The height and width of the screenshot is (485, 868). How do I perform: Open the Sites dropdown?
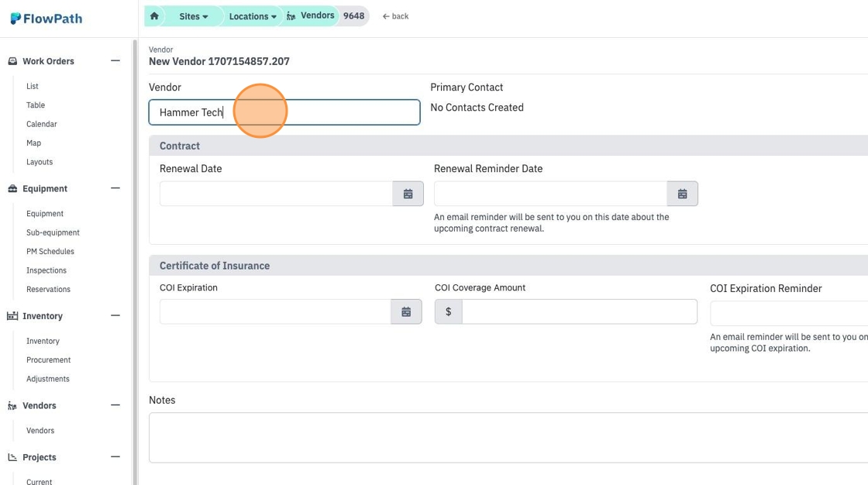click(x=193, y=16)
